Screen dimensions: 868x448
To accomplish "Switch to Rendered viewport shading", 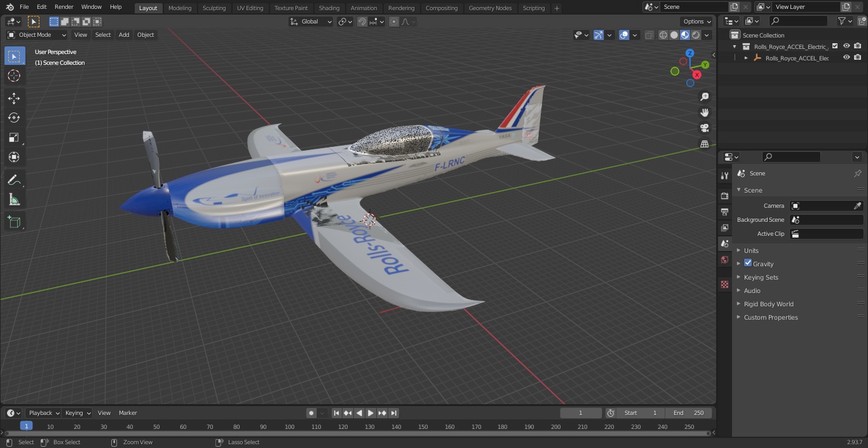I will click(696, 35).
